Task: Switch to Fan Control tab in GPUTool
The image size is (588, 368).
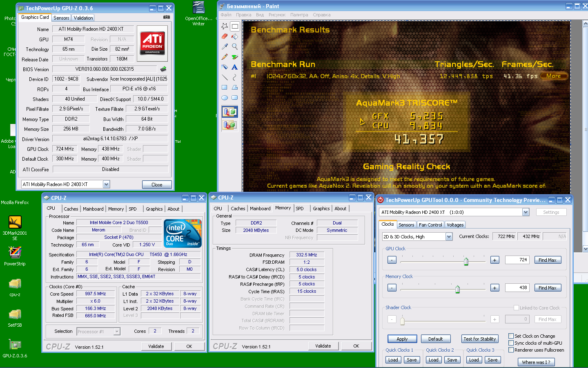Action: (430, 225)
